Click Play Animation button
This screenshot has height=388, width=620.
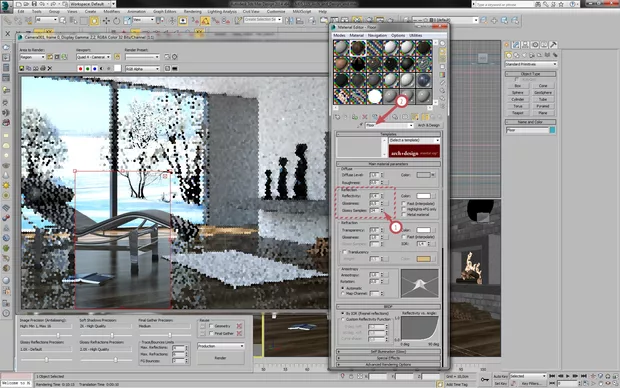point(568,376)
